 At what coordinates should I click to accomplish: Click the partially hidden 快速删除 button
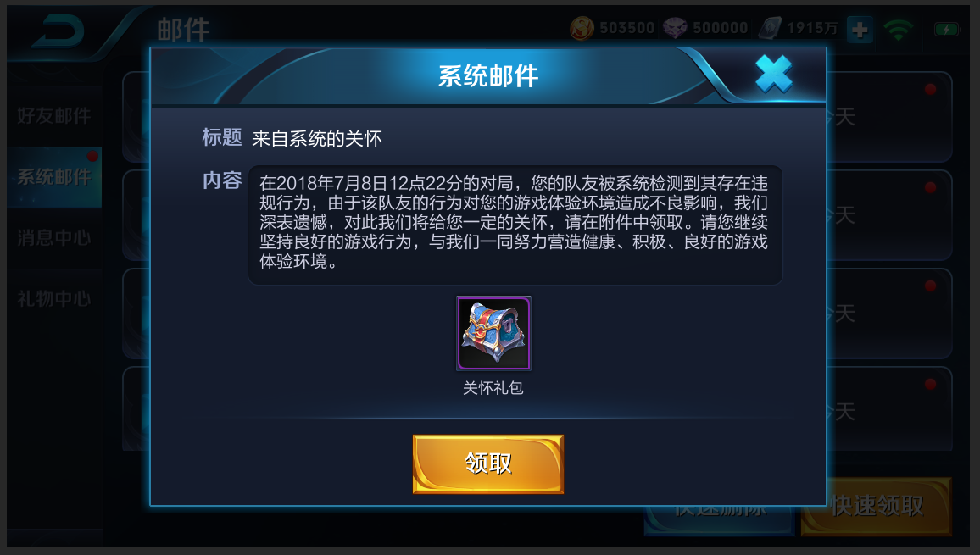[x=719, y=520]
